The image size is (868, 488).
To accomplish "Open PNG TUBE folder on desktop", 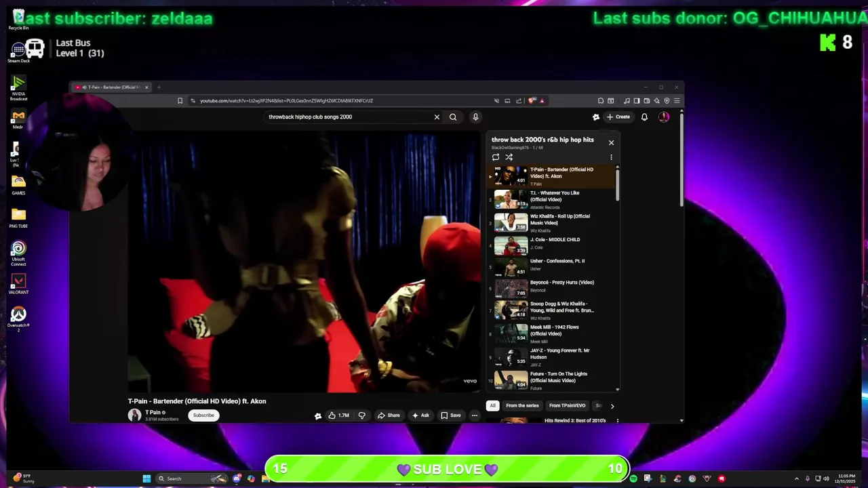I will (x=18, y=218).
